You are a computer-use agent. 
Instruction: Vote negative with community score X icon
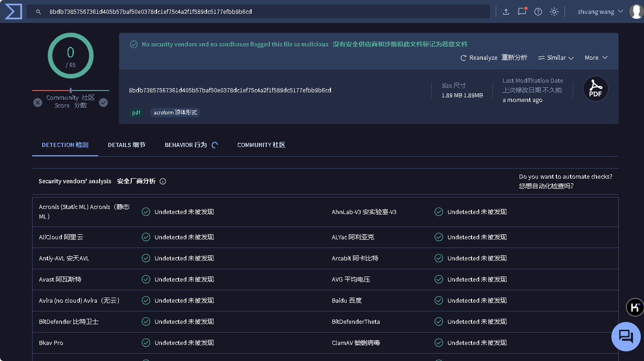[x=38, y=102]
